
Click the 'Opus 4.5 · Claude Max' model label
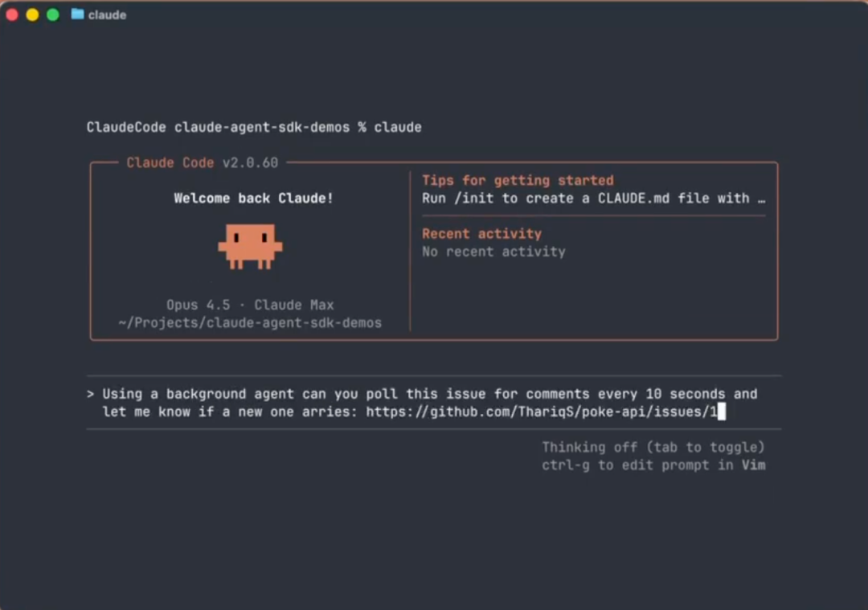[250, 305]
